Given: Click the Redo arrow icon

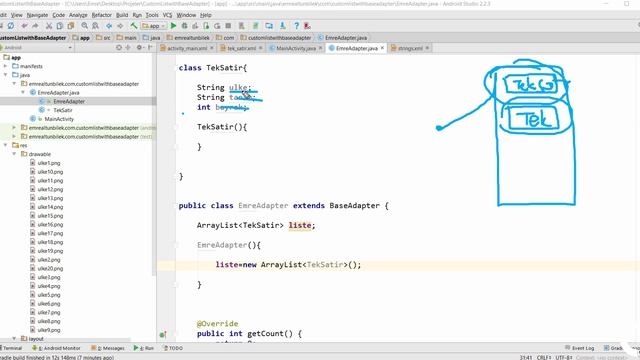Looking at the screenshot, I should (x=35, y=26).
